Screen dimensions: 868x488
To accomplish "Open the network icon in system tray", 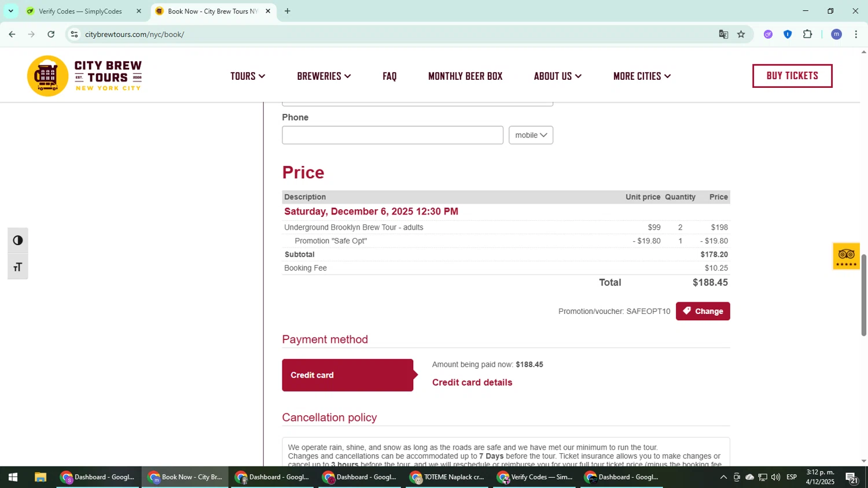I will (x=763, y=477).
